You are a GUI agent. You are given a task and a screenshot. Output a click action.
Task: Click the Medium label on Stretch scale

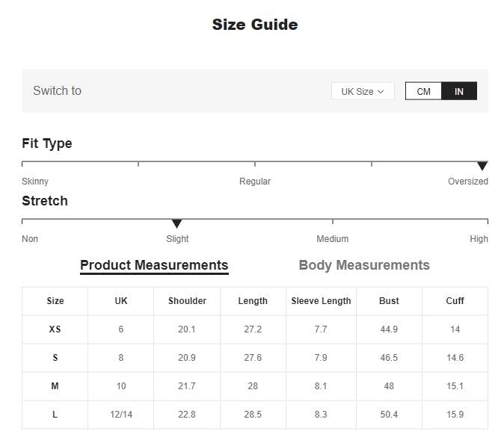pos(332,239)
